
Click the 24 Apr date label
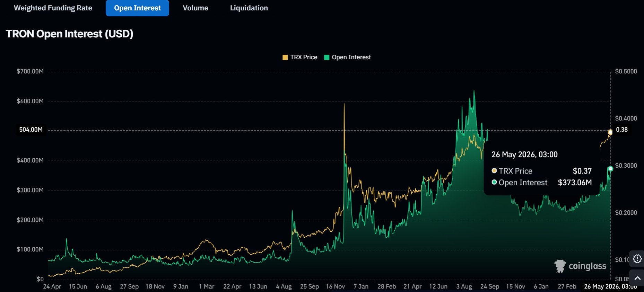(52, 286)
